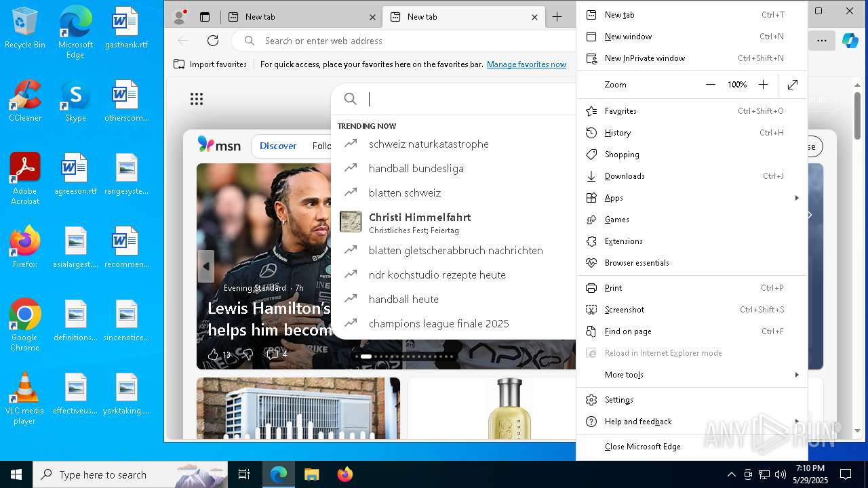Viewport: 868px width, 488px height.
Task: Open Task View on the taskbar
Action: click(x=244, y=474)
